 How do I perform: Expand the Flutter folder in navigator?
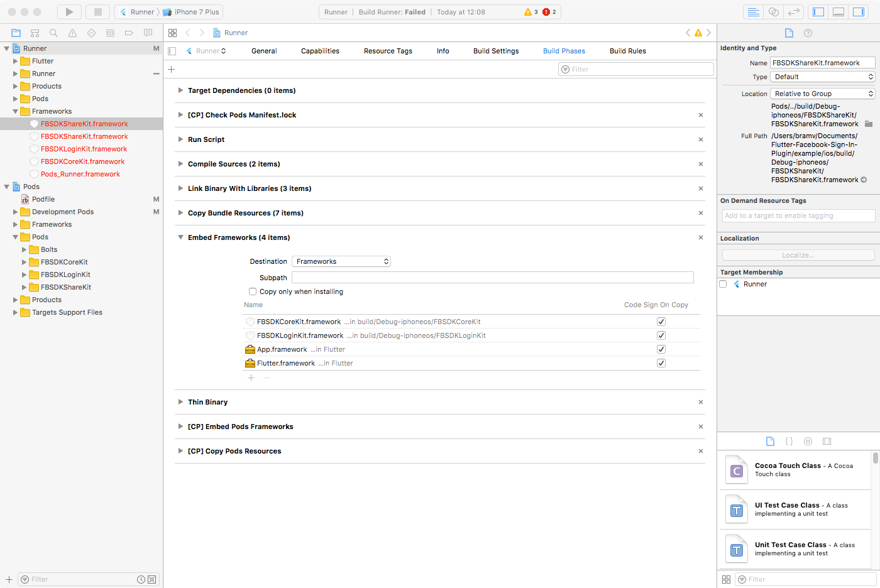(16, 61)
